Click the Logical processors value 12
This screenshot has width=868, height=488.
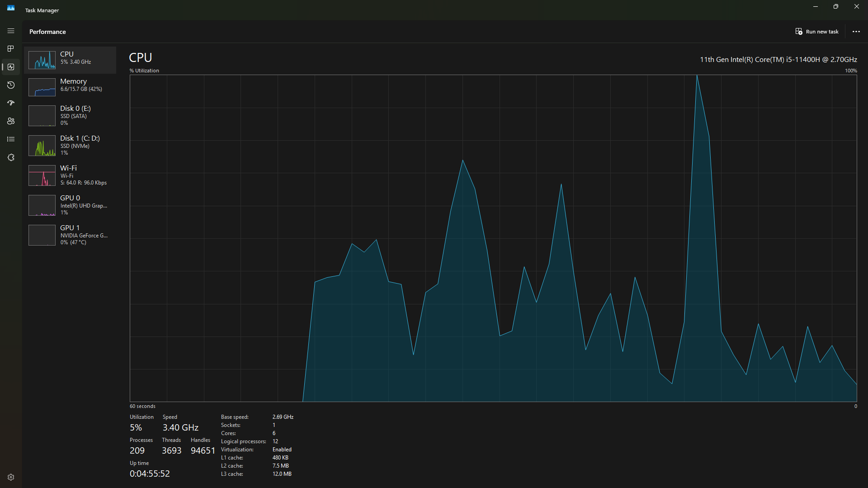tap(275, 441)
